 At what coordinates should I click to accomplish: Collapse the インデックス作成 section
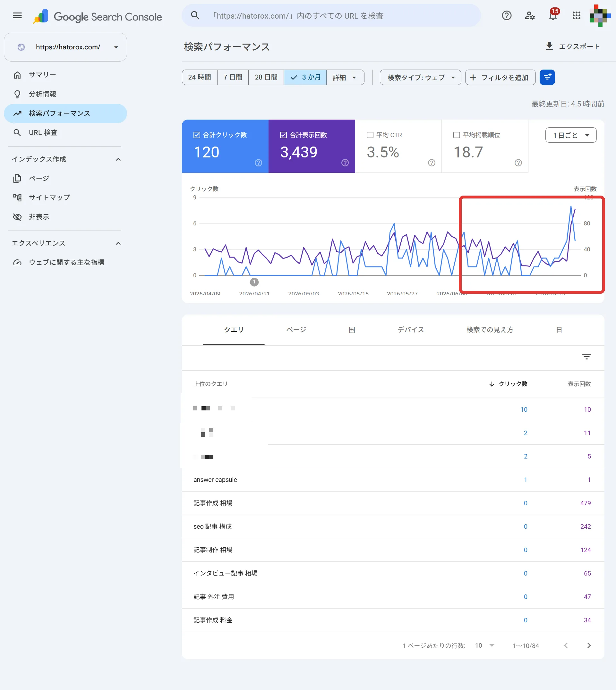pyautogui.click(x=118, y=159)
